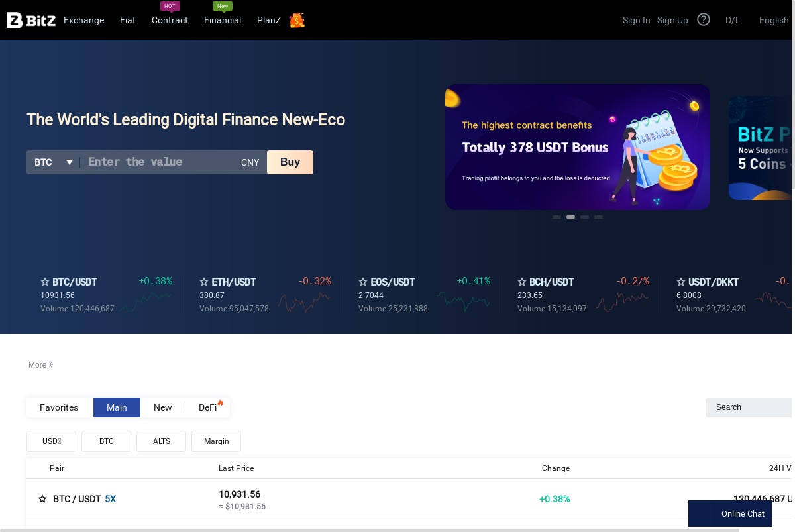The image size is (795, 532).
Task: Open the ETH/USDT ticker sparkline chart
Action: coord(305,302)
